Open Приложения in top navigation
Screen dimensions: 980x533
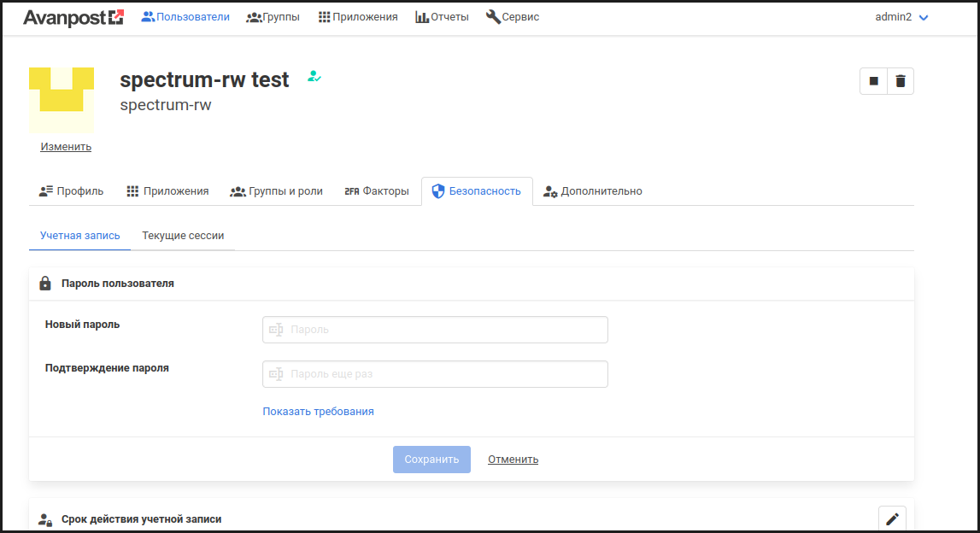click(358, 17)
